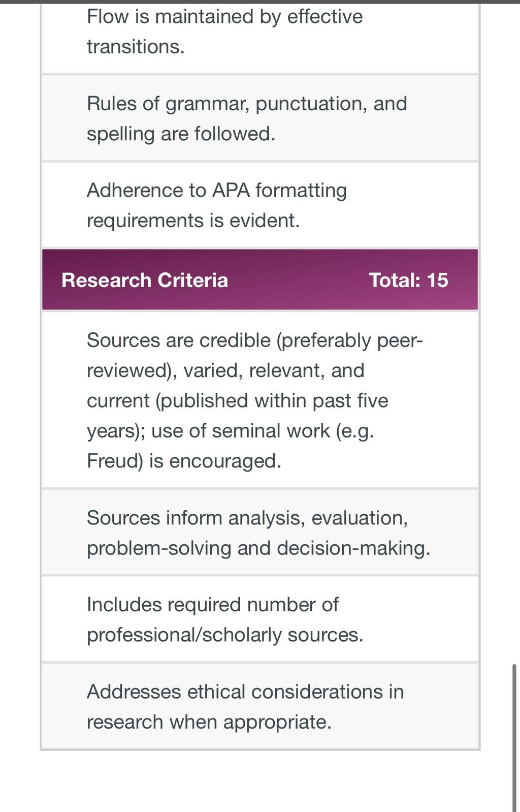Click the 'peer-reviewed' text in sources row
This screenshot has height=812, width=520.
pos(255,355)
